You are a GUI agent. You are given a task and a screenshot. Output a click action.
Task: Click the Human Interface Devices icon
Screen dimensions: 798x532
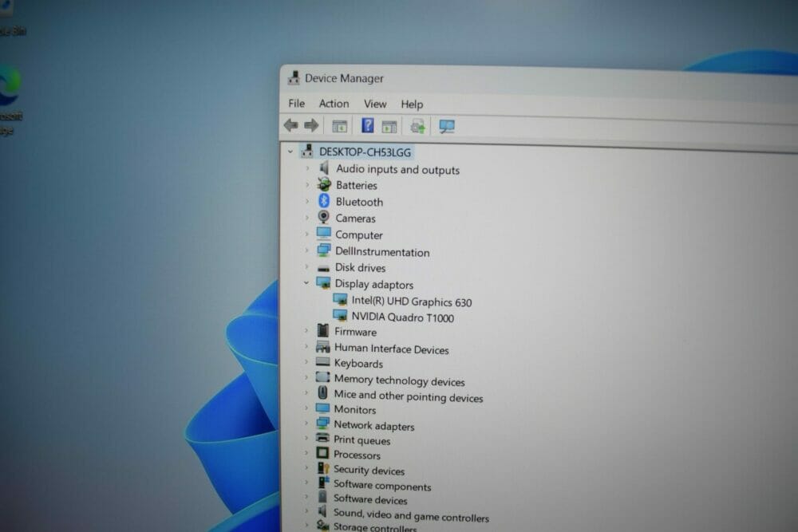click(x=322, y=347)
